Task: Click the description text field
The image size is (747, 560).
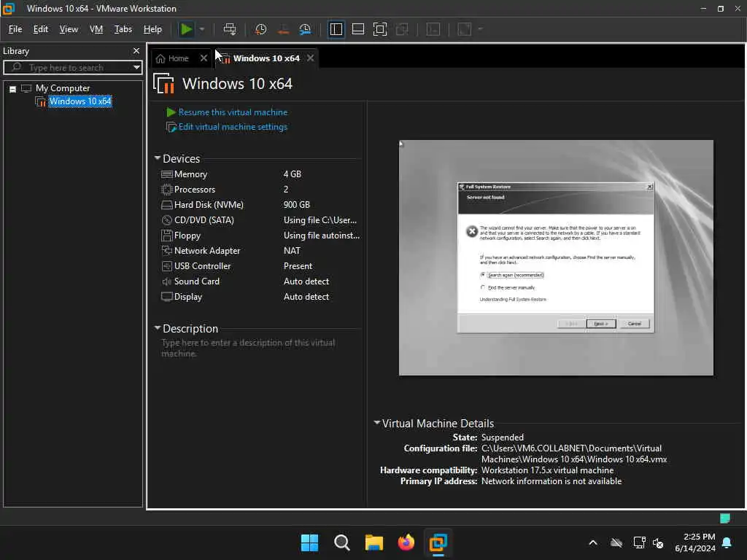Action: point(260,348)
